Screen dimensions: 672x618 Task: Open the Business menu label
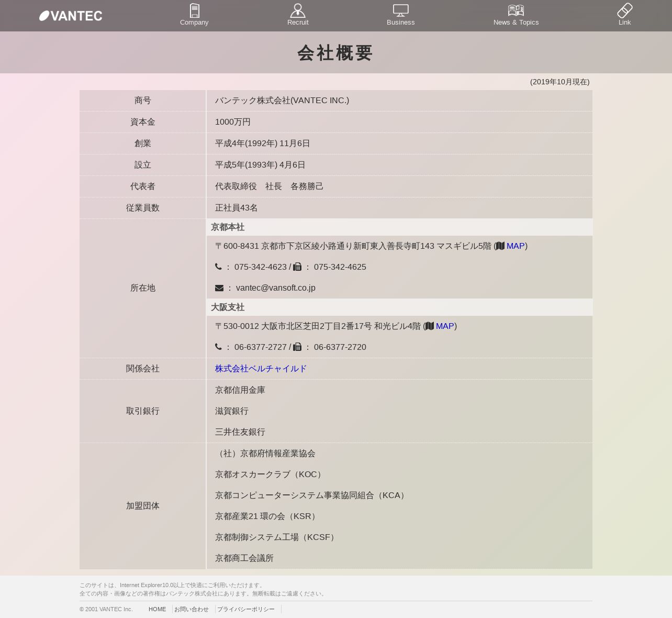click(401, 23)
